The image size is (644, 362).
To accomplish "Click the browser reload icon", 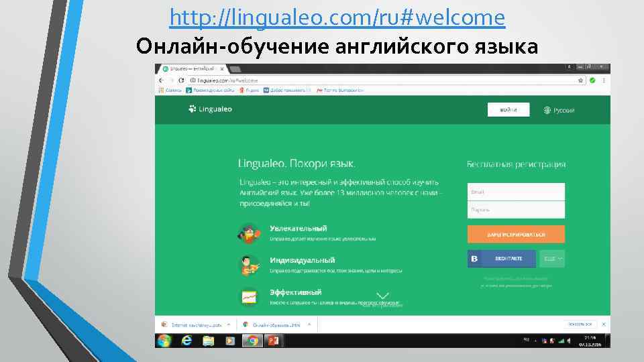I will [181, 80].
